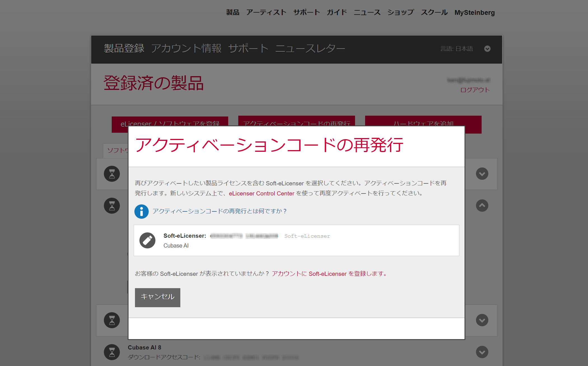Click the hourglass icon above the Cubase AI 8 row
588x366 pixels.
(x=112, y=320)
